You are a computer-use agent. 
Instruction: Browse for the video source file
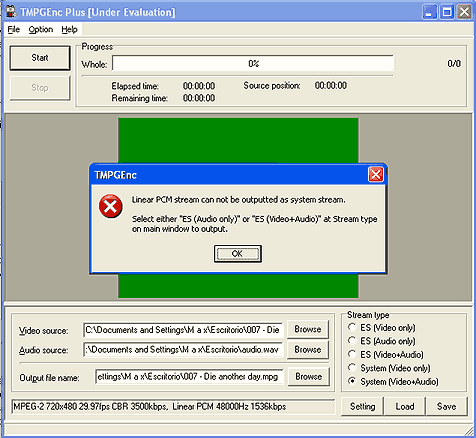(308, 329)
